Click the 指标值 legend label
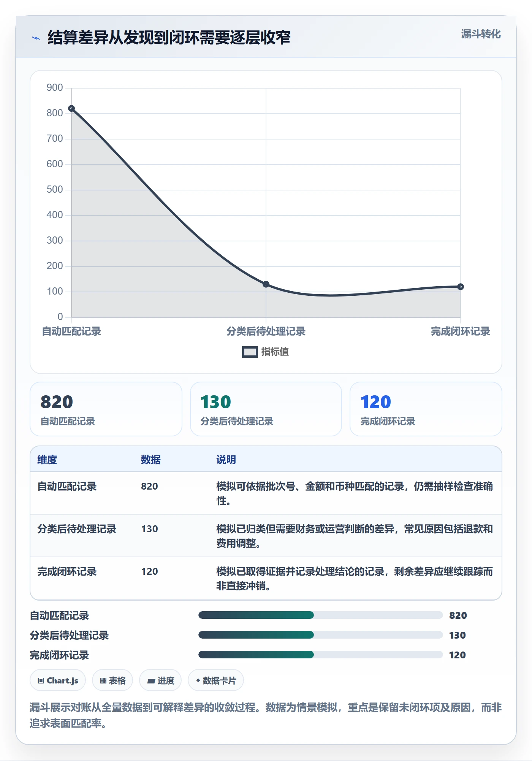The width and height of the screenshot is (532, 761). tap(275, 352)
